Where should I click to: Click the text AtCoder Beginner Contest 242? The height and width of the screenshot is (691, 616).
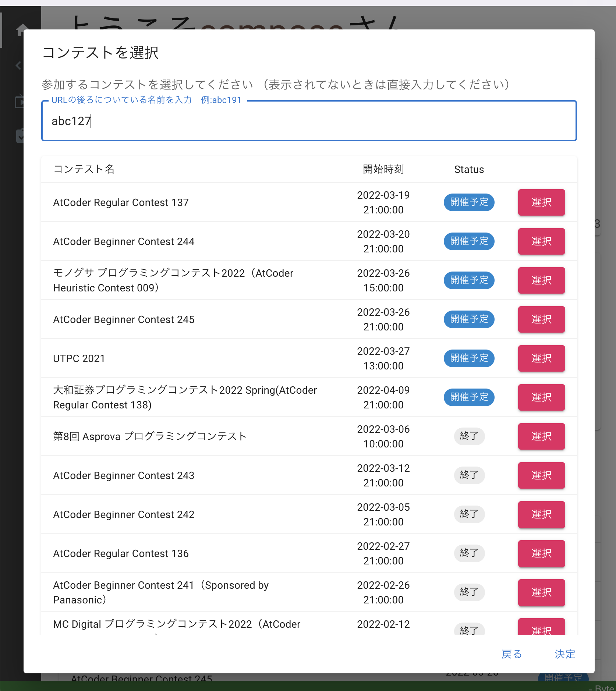pos(124,514)
